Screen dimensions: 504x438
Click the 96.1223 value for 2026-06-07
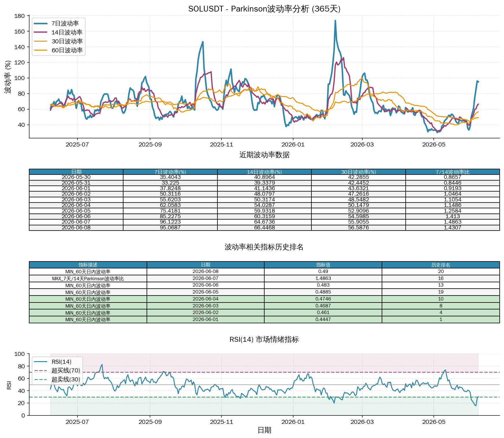170,222
